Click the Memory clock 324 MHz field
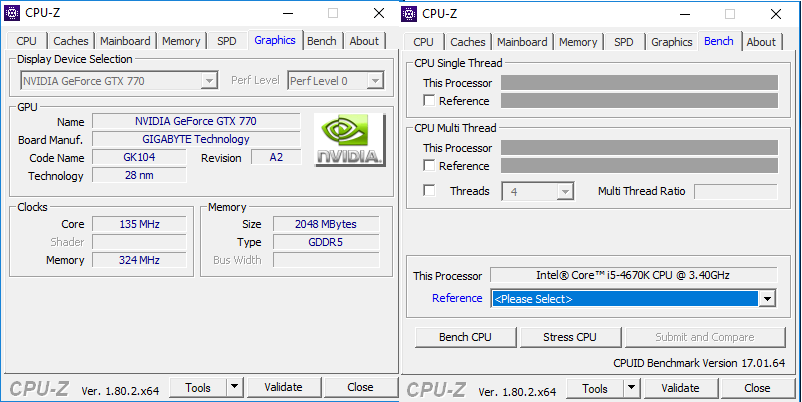Image resolution: width=802 pixels, height=402 pixels. (139, 260)
